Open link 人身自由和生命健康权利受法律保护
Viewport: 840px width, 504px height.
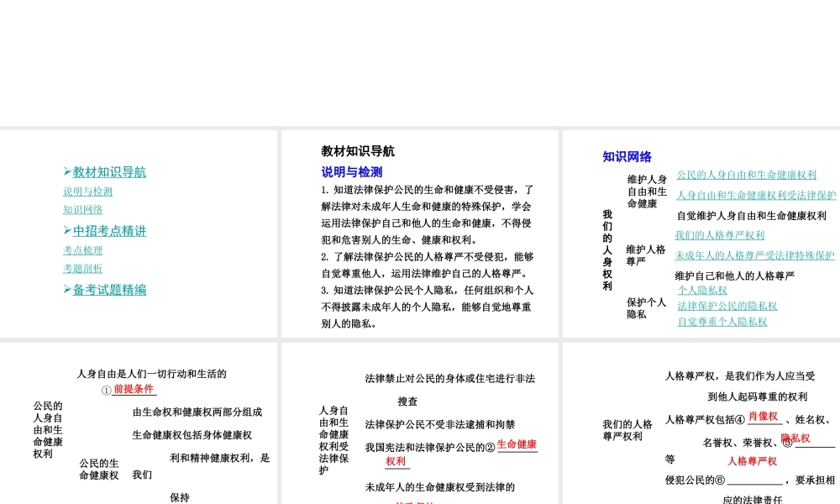coord(756,195)
